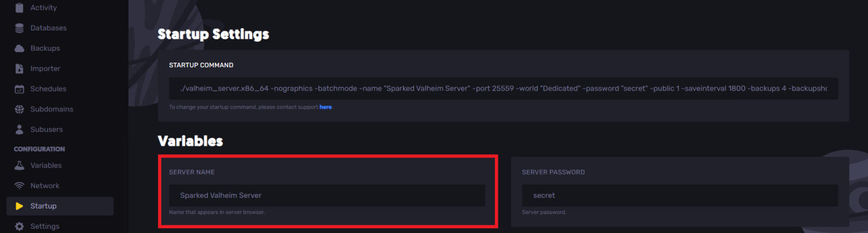Image resolution: width=868 pixels, height=233 pixels.
Task: Click the Backups cloud icon
Action: [x=19, y=48]
